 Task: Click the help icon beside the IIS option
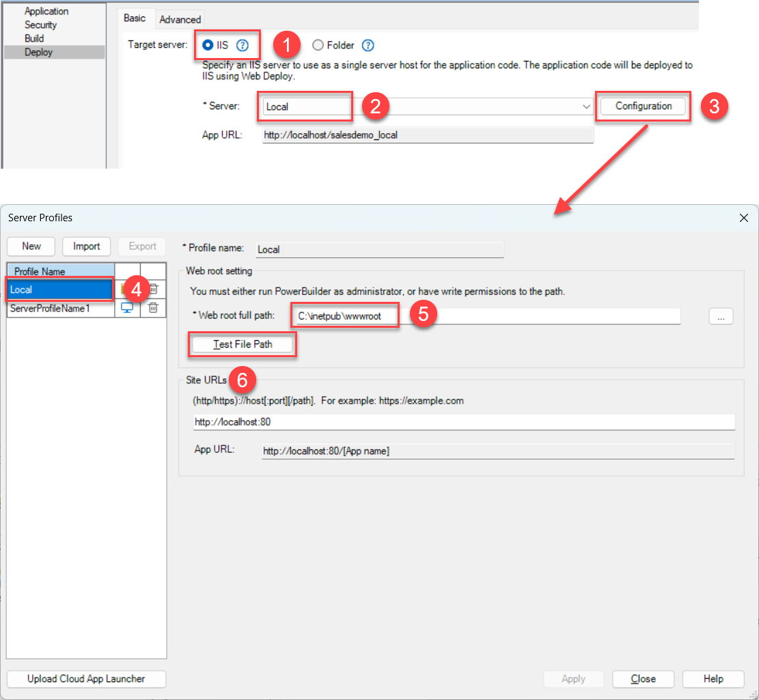click(242, 46)
